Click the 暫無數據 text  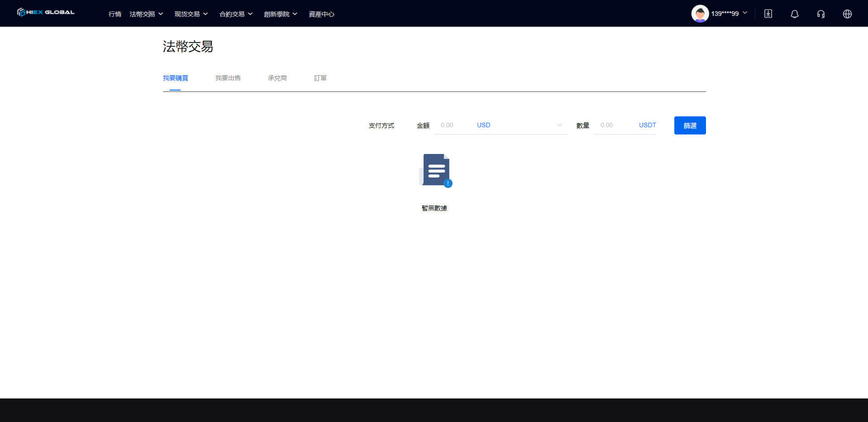(x=434, y=208)
